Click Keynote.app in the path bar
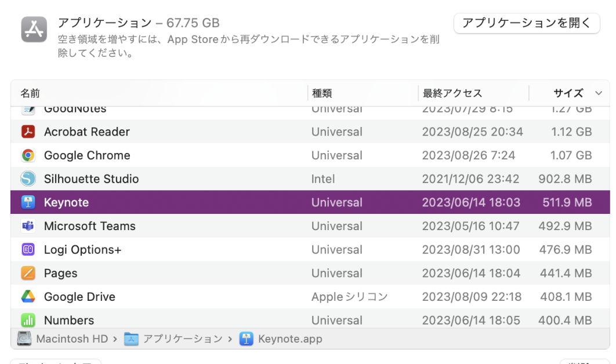616x364 pixels. coord(289,339)
